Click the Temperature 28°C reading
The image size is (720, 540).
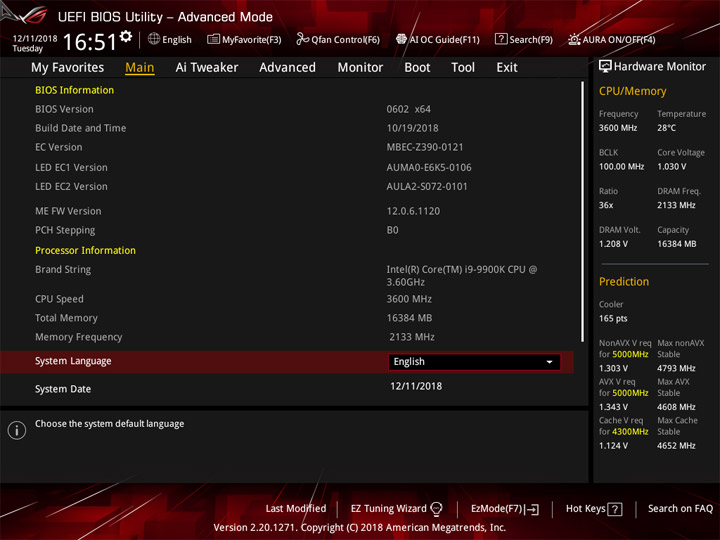pyautogui.click(x=666, y=128)
